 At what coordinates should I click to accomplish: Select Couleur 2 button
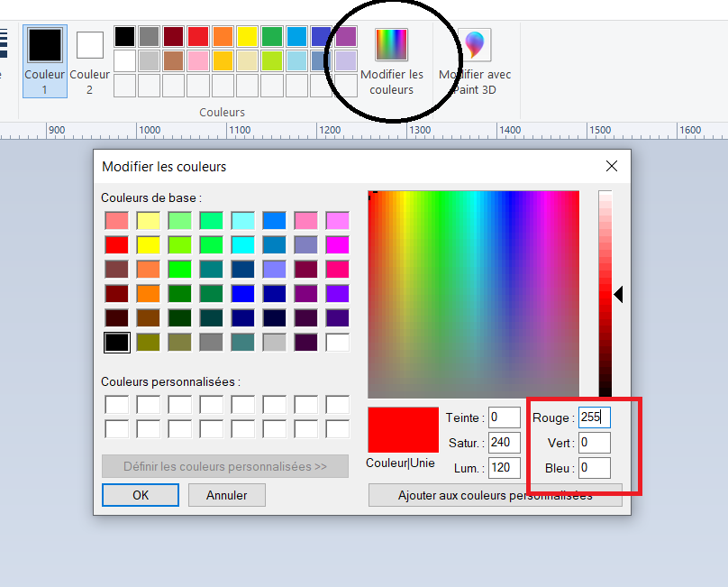point(89,61)
